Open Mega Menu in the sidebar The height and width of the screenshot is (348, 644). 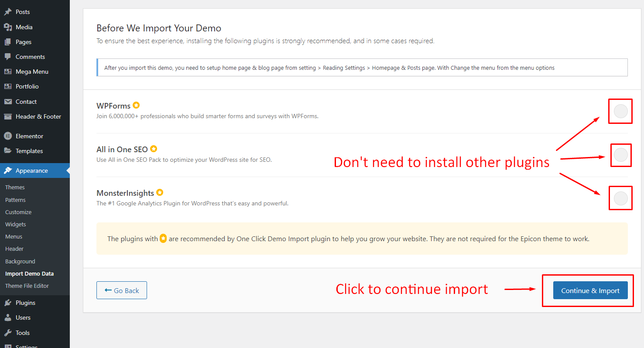click(32, 72)
